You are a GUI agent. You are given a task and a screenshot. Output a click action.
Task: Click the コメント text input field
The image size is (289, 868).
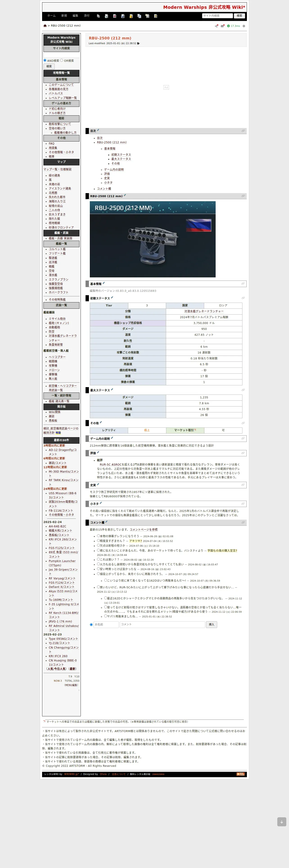click(162, 624)
